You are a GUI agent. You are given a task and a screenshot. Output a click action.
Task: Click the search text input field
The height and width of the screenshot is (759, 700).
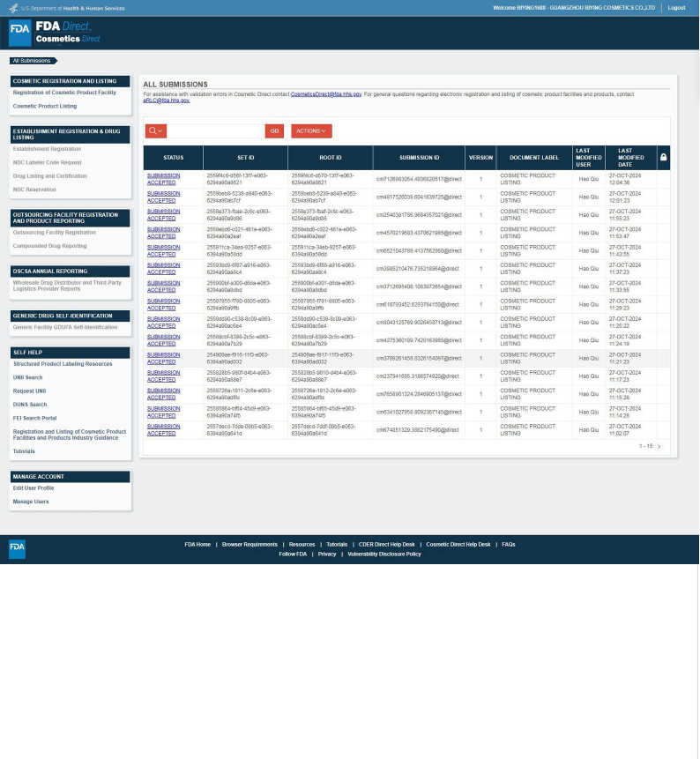click(x=215, y=131)
